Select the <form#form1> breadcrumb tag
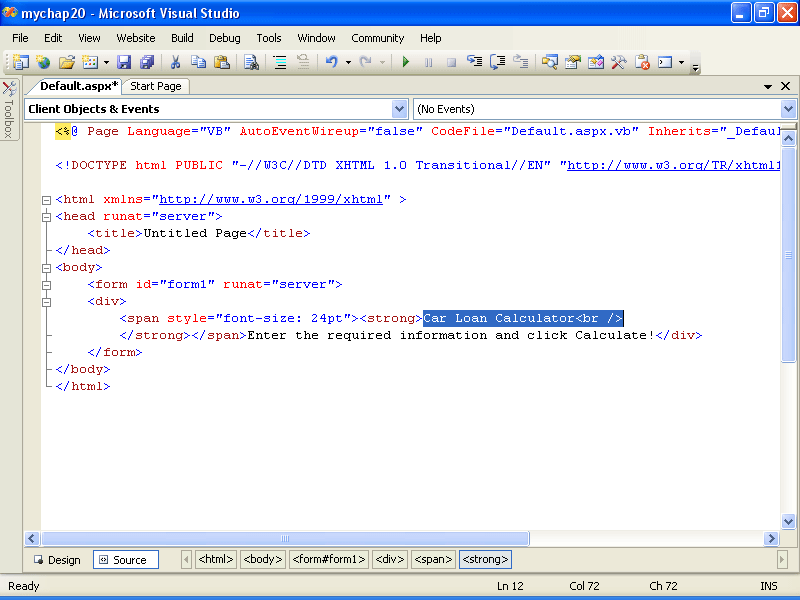 coord(329,560)
